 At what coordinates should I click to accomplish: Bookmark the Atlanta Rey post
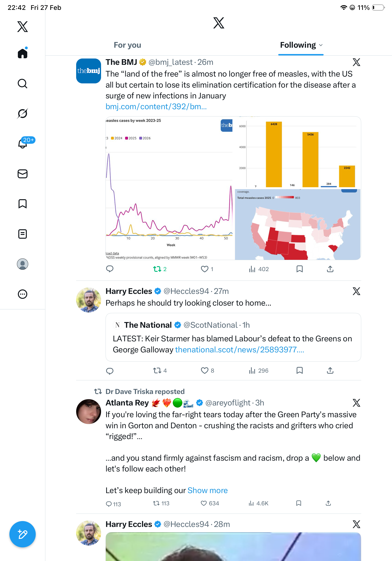click(298, 503)
